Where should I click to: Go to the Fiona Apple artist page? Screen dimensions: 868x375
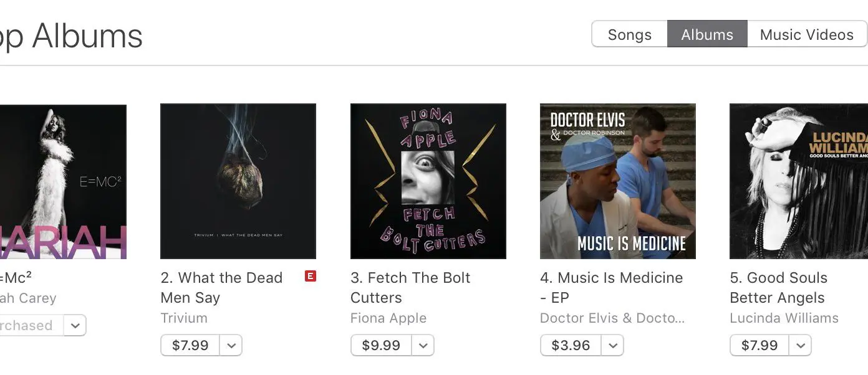[388, 318]
